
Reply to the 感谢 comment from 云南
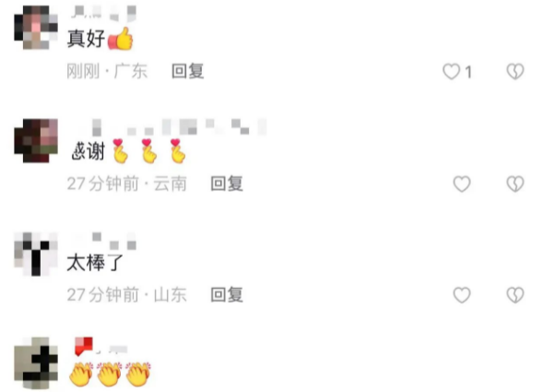(x=227, y=184)
